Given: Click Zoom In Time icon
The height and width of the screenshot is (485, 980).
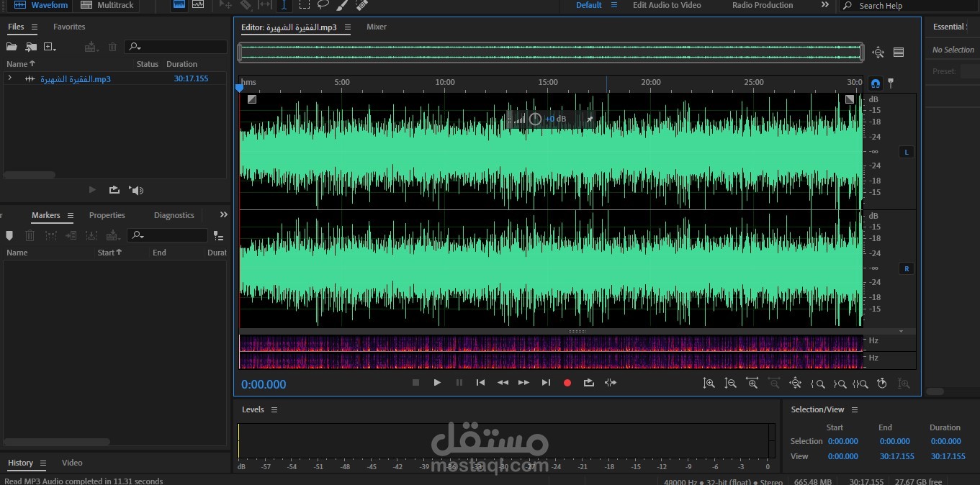Looking at the screenshot, I should tap(752, 384).
